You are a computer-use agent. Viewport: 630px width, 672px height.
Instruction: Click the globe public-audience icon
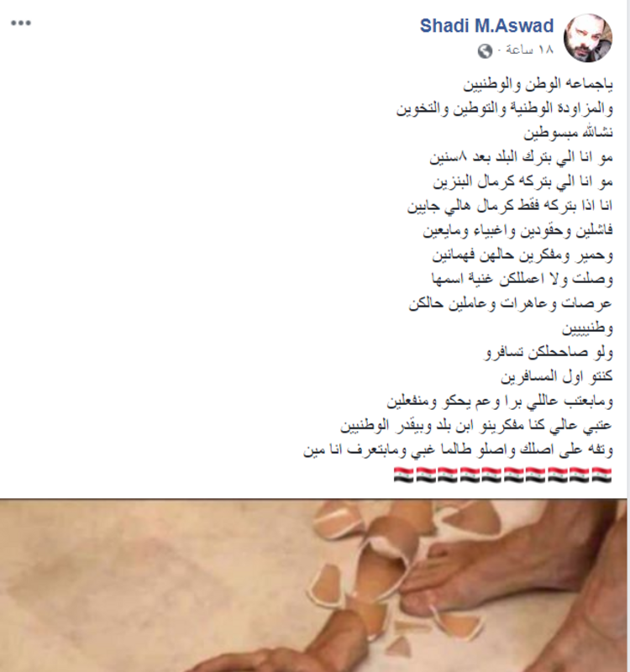(x=486, y=51)
